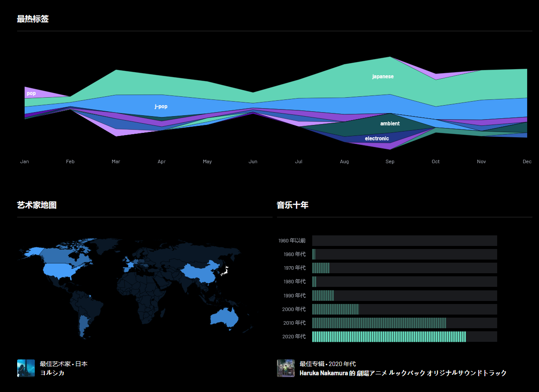
Task: Click the electronic tag region
Action: (x=377, y=139)
